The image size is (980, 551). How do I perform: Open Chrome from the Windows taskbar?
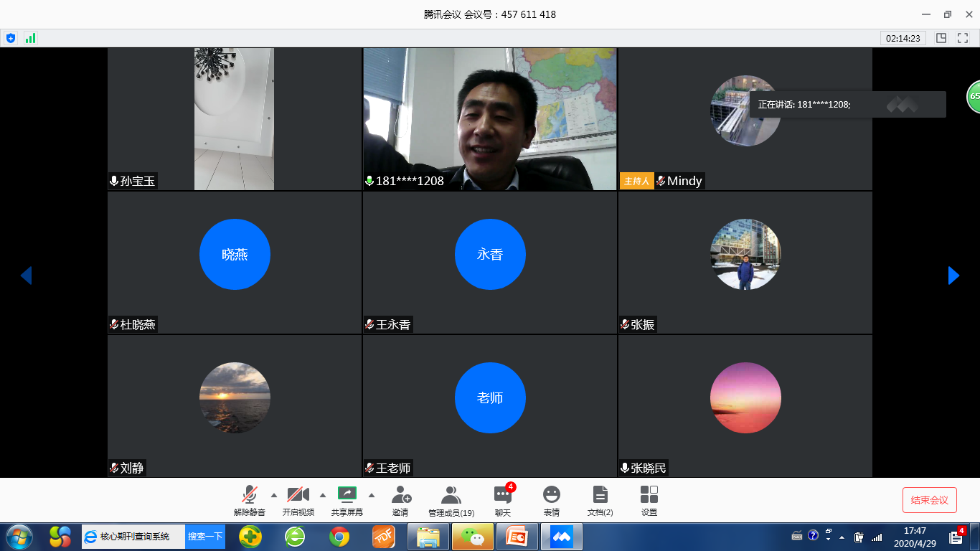click(339, 537)
